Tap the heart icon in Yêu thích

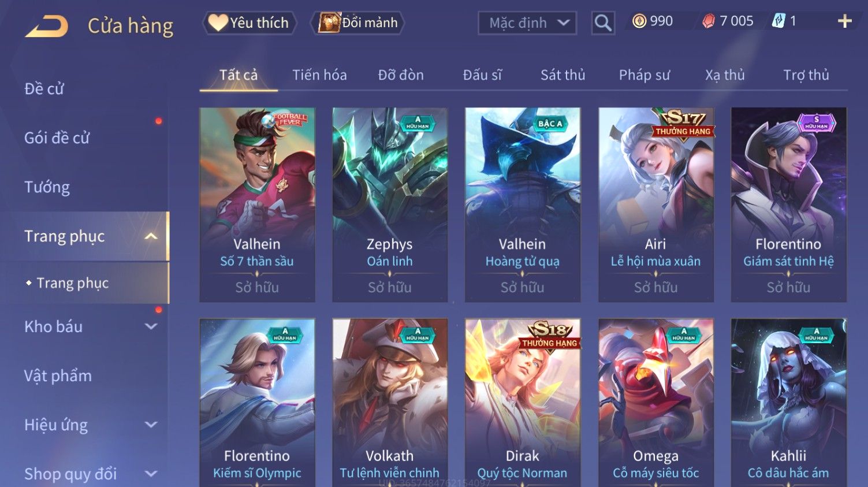218,23
